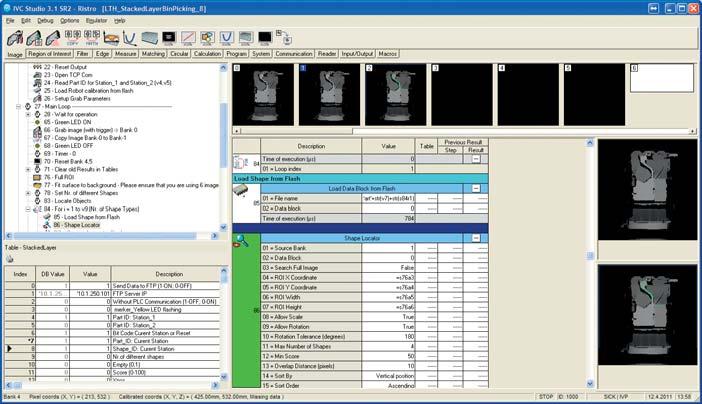This screenshot has height=404, width=702.
Task: Click the Load Data Block chip icon in step 85
Action: click(240, 191)
